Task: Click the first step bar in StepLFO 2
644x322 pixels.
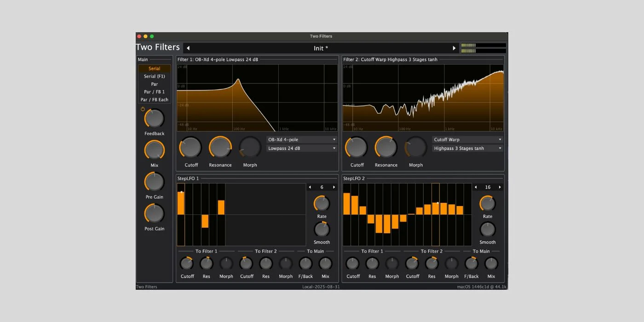Action: click(x=346, y=203)
